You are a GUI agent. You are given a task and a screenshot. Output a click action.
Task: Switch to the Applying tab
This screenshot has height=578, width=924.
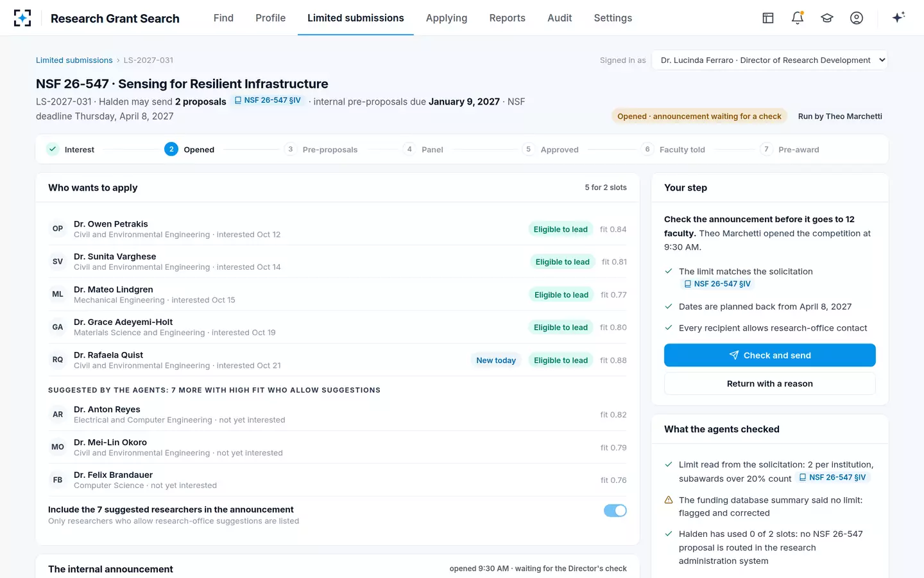coord(447,18)
